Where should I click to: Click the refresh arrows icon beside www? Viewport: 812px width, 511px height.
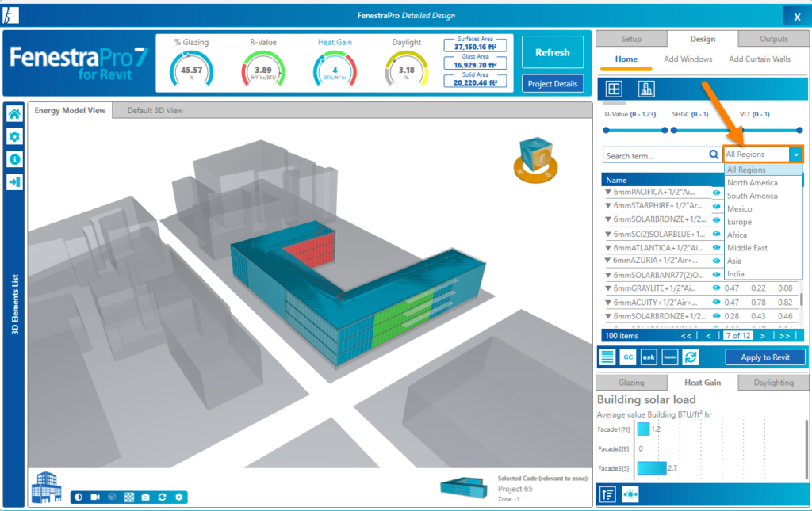[691, 357]
